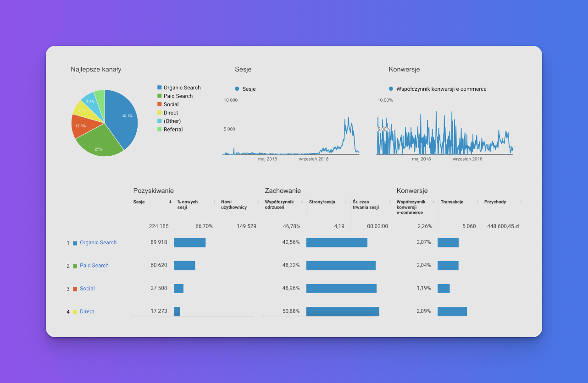This screenshot has width=588, height=383.
Task: Click the sort arrow beside Strony/sesja
Action: coord(346,202)
